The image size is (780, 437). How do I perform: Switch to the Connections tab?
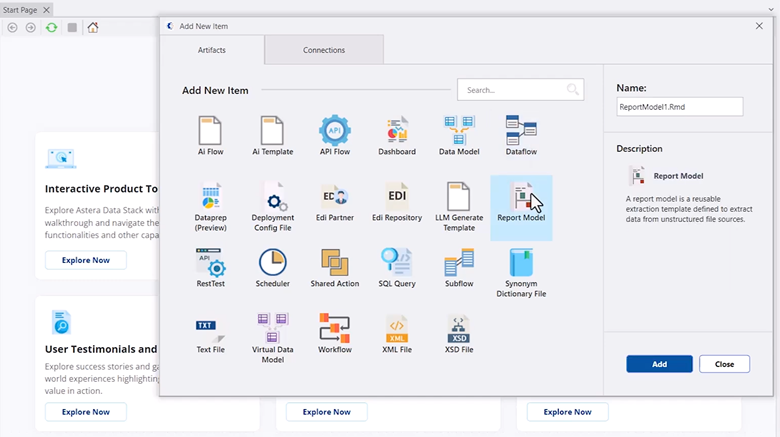(x=324, y=50)
